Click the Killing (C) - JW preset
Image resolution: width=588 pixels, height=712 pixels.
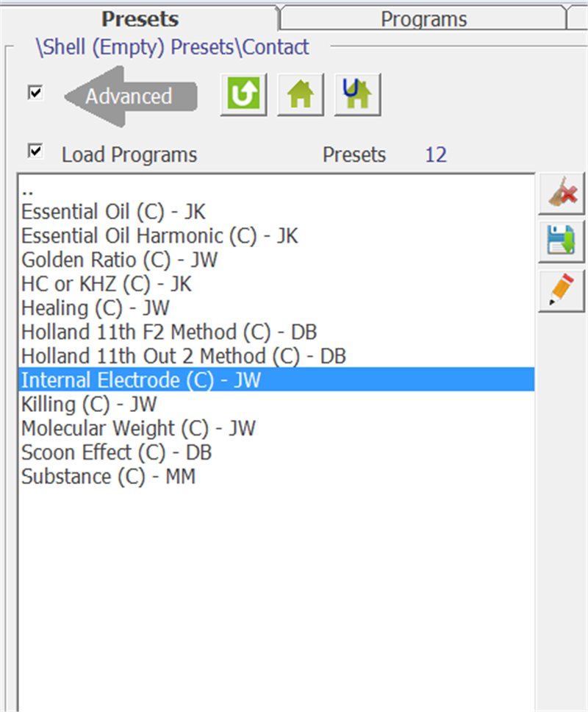click(89, 404)
